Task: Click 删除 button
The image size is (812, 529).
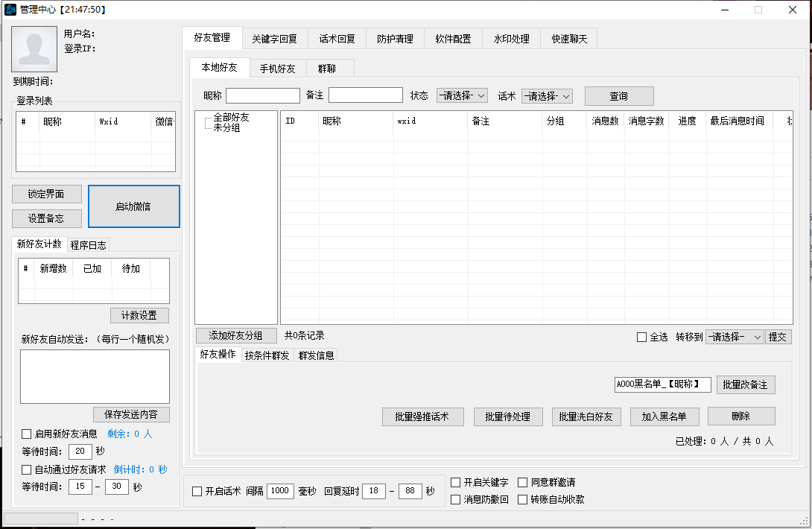Action: point(741,416)
